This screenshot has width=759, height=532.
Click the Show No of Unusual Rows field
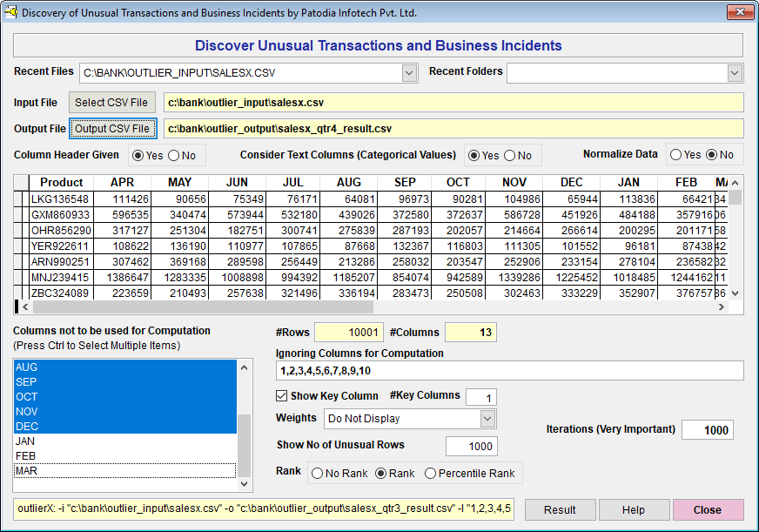click(x=471, y=446)
